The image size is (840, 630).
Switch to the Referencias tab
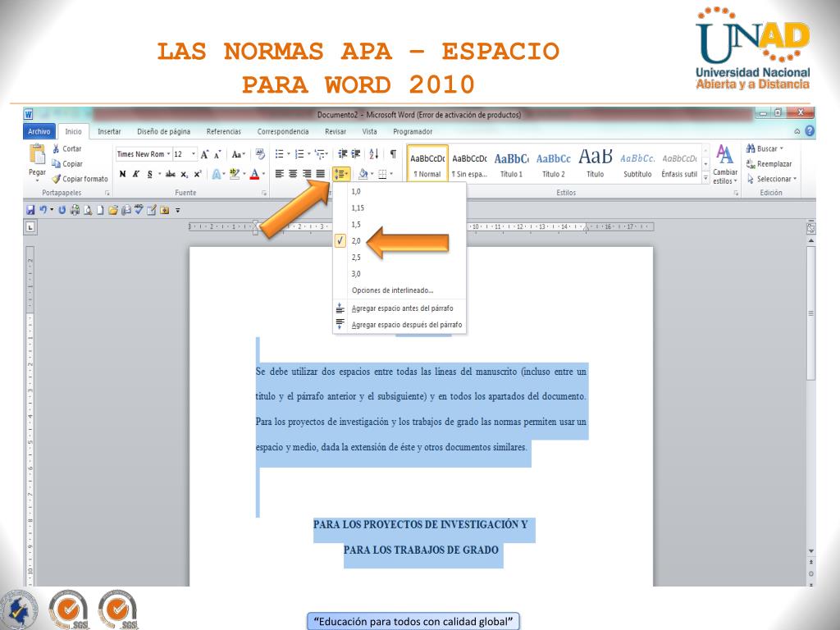pos(223,131)
